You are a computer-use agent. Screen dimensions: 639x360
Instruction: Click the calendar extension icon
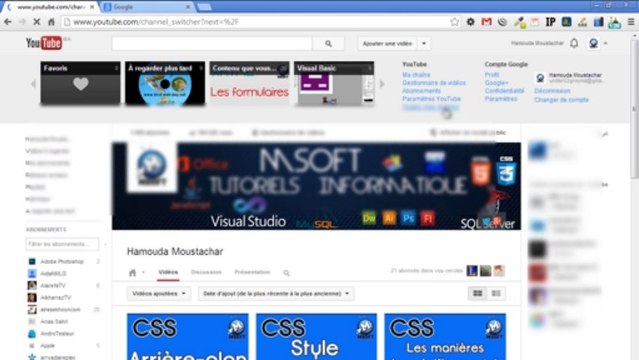[535, 22]
